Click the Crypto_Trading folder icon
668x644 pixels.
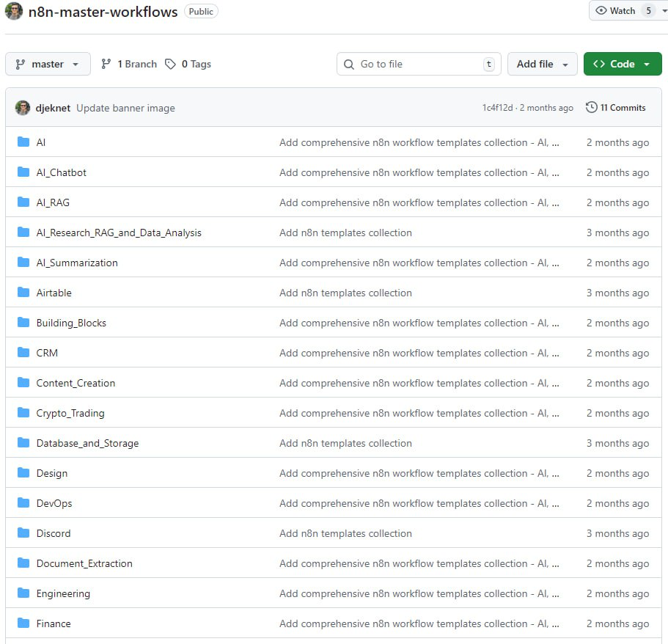click(23, 412)
